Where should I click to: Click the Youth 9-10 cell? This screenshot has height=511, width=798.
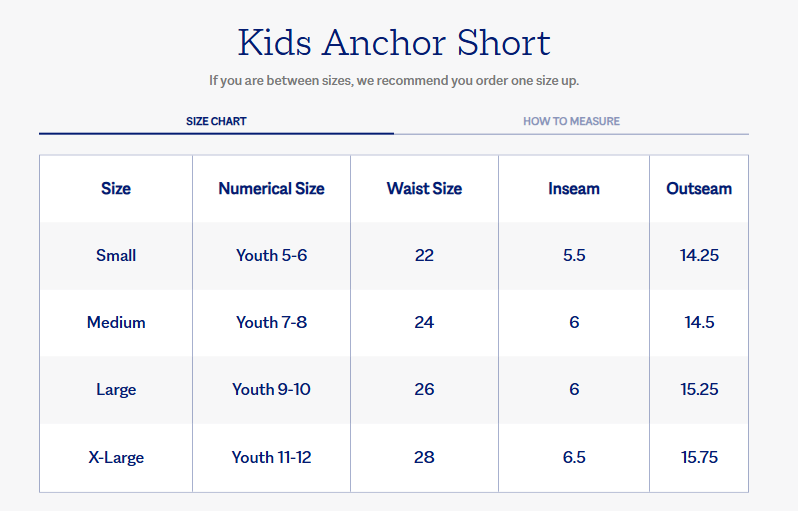(271, 389)
